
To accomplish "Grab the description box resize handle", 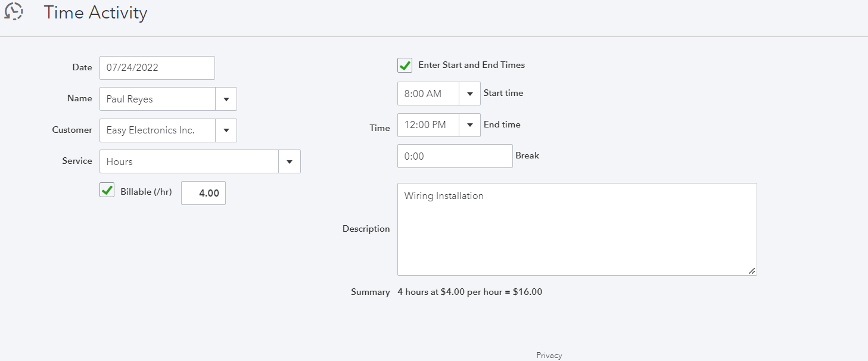I will pyautogui.click(x=752, y=271).
